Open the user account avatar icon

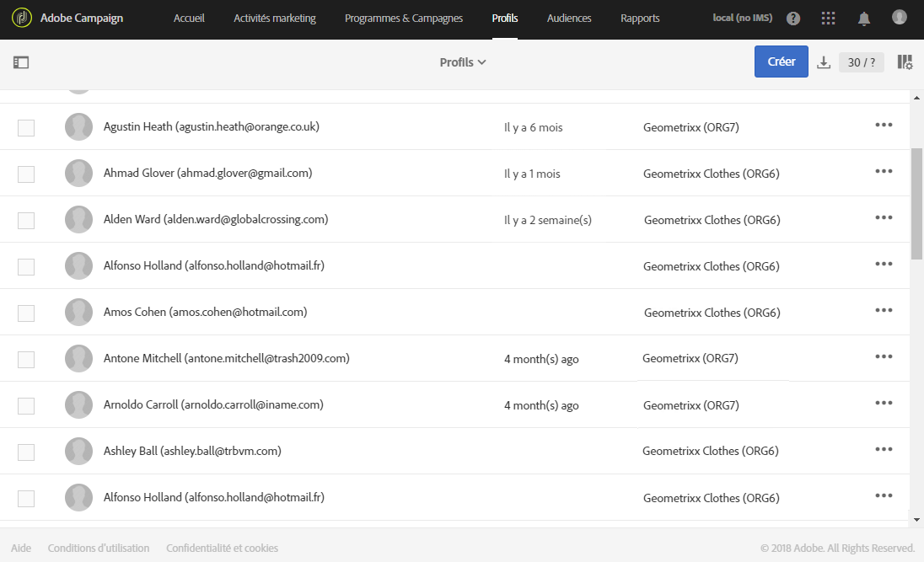pos(900,17)
